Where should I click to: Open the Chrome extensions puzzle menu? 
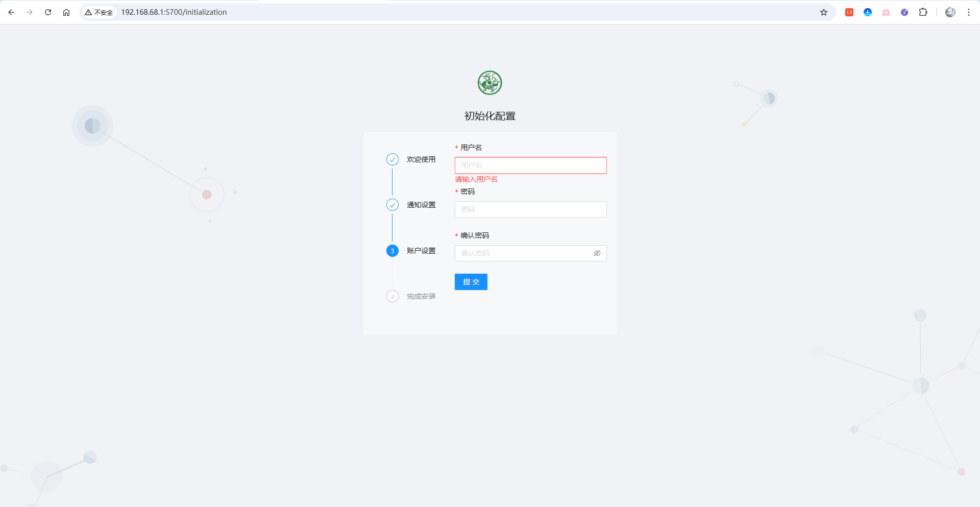(923, 12)
